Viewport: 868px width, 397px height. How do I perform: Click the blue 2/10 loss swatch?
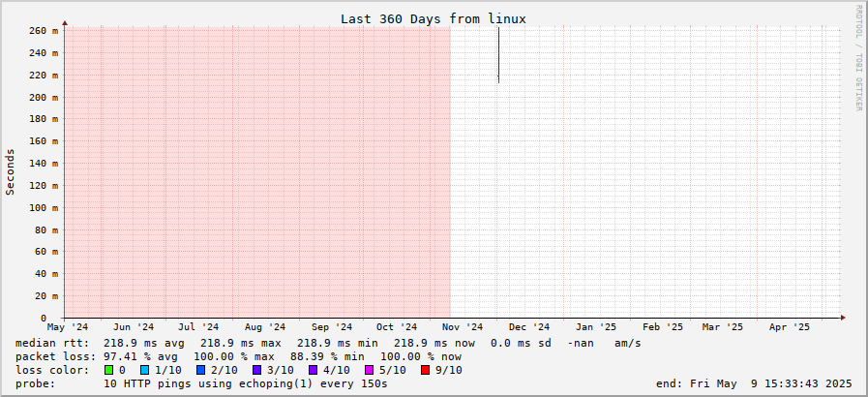pyautogui.click(x=201, y=370)
